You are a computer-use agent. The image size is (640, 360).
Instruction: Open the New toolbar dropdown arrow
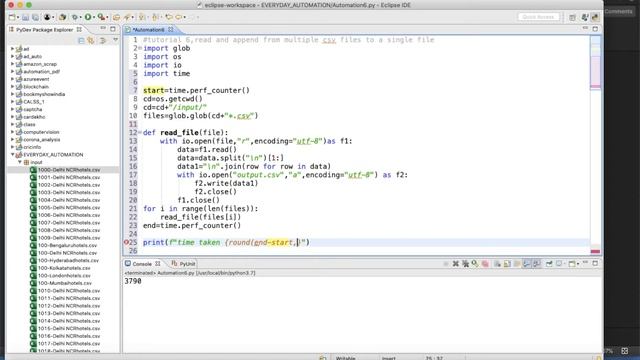coord(18,18)
